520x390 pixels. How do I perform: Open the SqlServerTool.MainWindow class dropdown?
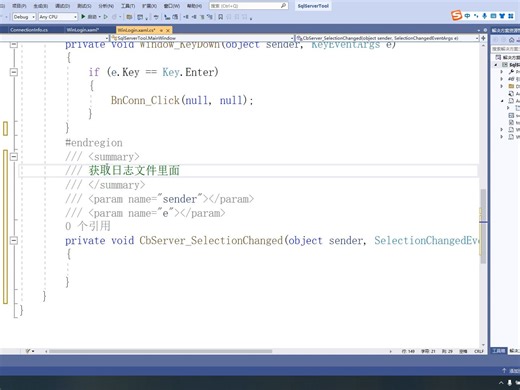point(202,38)
